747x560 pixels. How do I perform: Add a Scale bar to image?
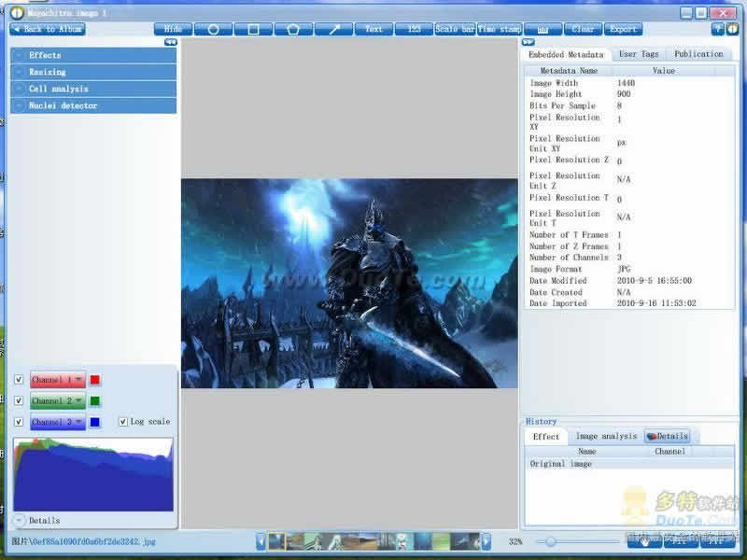(x=455, y=29)
